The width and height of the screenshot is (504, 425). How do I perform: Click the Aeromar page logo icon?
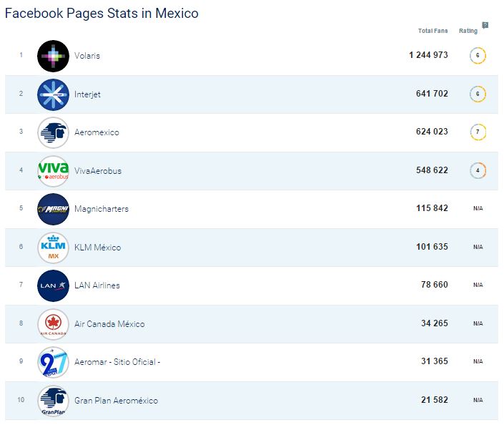(53, 362)
